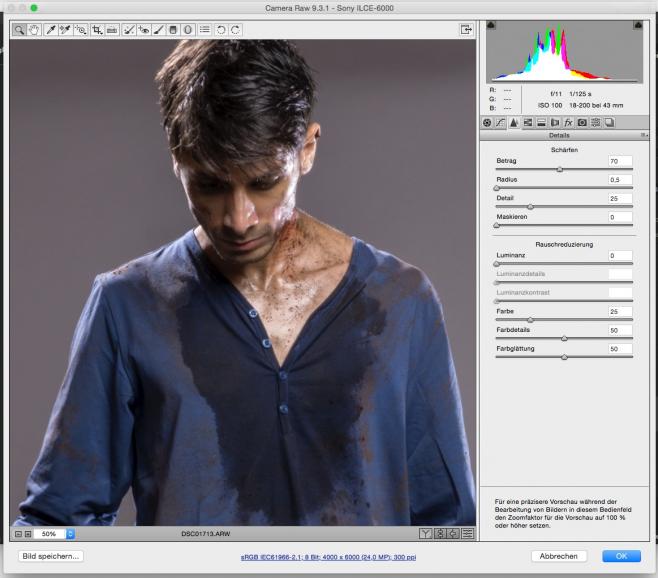Click the Radius value input field
658x578 pixels.
pyautogui.click(x=620, y=179)
